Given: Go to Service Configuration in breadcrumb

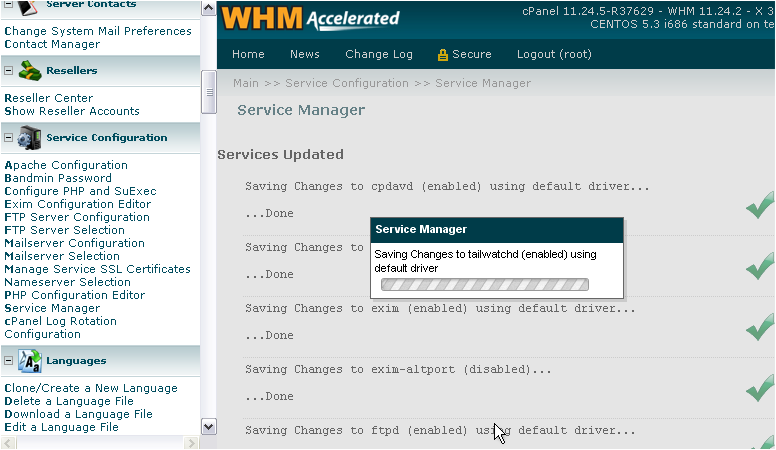Looking at the screenshot, I should coord(346,83).
